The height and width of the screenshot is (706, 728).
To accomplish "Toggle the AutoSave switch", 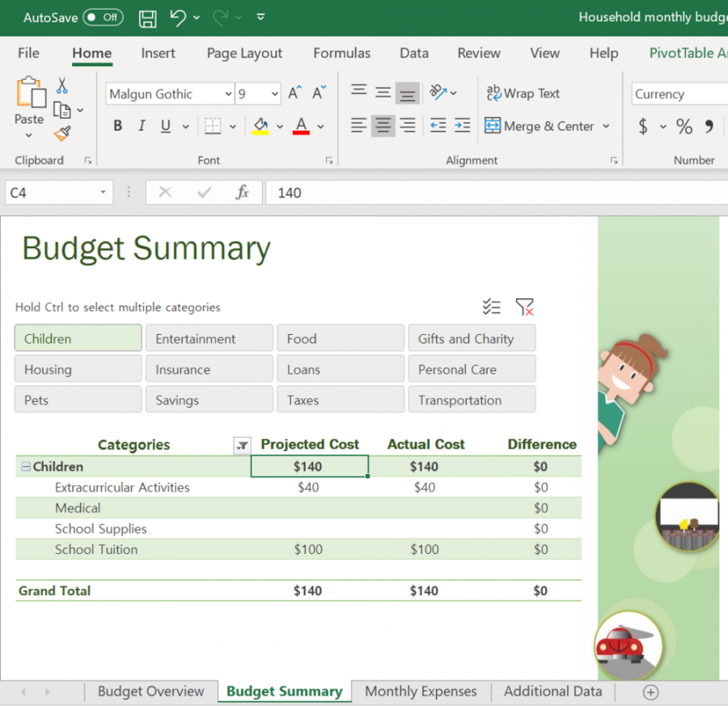I will pos(103,17).
